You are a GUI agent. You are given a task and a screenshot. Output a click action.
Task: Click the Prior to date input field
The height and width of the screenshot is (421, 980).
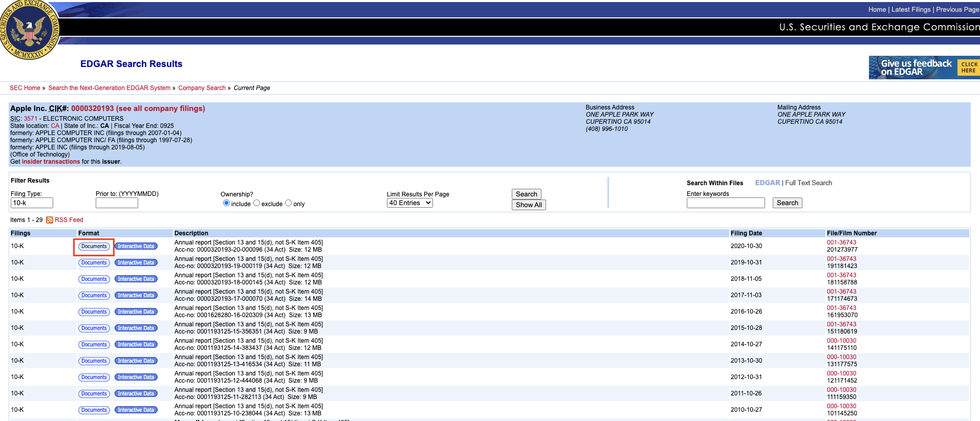coord(117,203)
